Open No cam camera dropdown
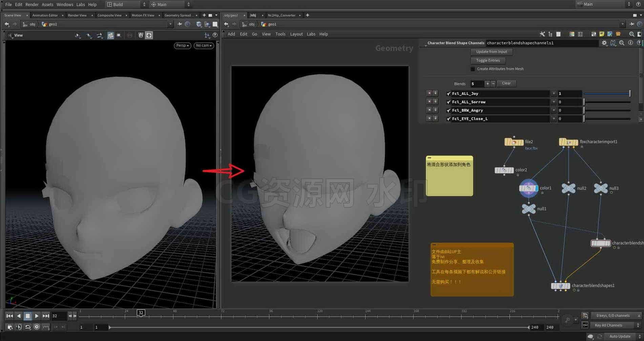This screenshot has height=341, width=644. (x=204, y=45)
